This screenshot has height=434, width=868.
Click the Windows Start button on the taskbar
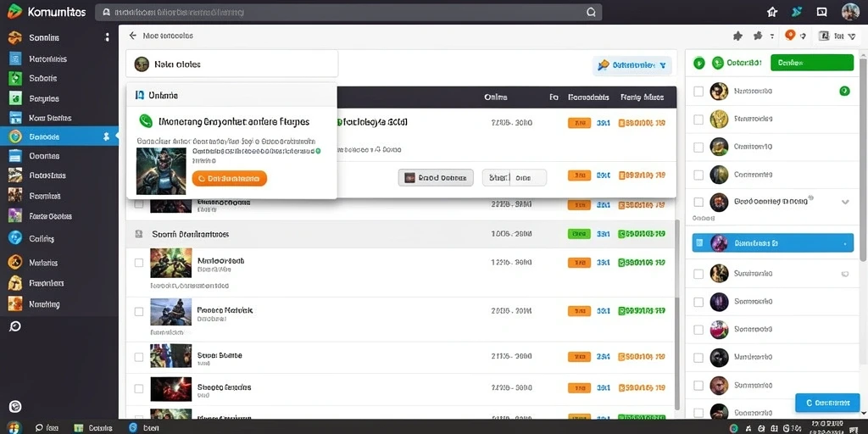14,427
